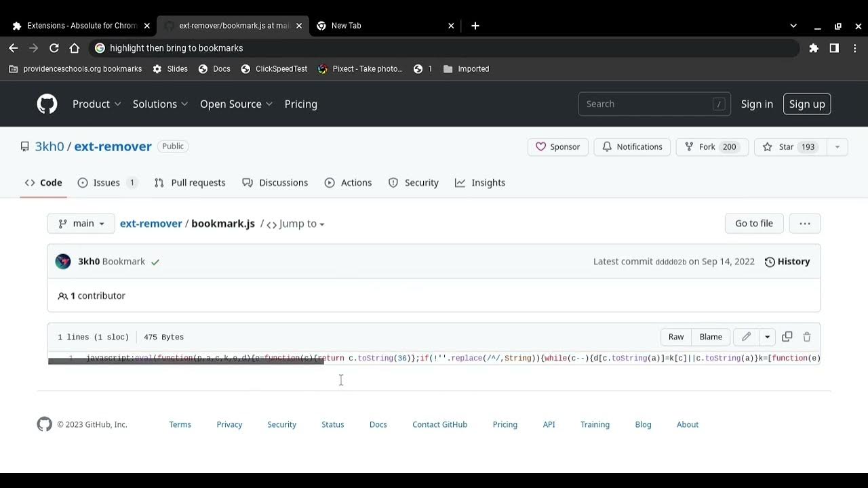Click the Sign up button
This screenshot has height=488, width=868.
click(x=807, y=104)
